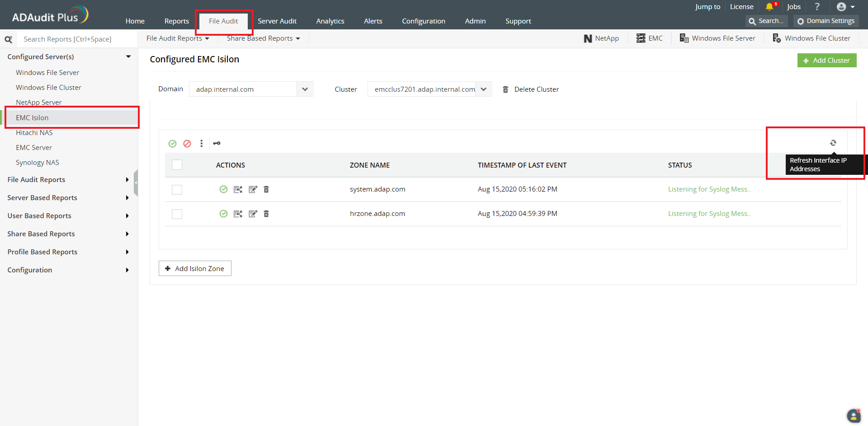The width and height of the screenshot is (868, 426).
Task: Disable auditing via the red prohibit toolbar icon
Action: point(187,143)
